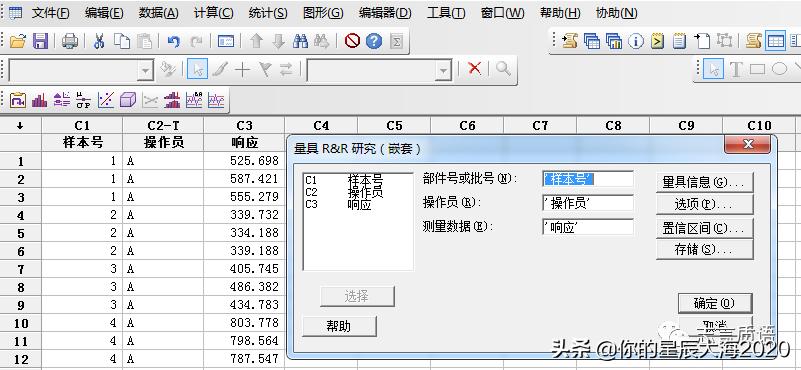Open the 文件(F) menu

pyautogui.click(x=51, y=13)
